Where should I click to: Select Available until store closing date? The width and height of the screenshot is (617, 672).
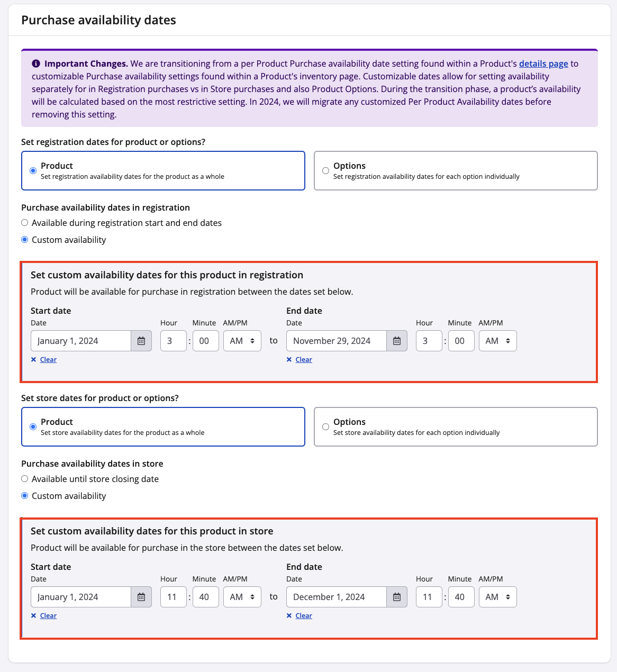24,478
